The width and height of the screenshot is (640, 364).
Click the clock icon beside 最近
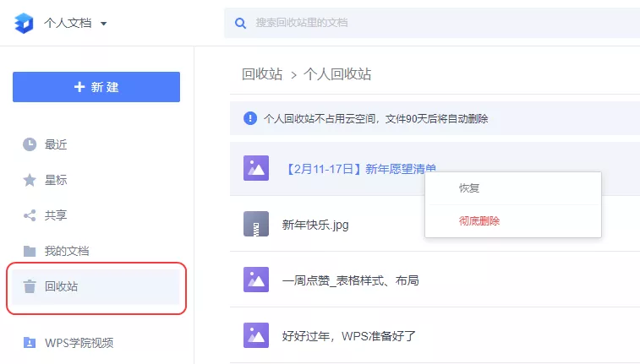[30, 144]
